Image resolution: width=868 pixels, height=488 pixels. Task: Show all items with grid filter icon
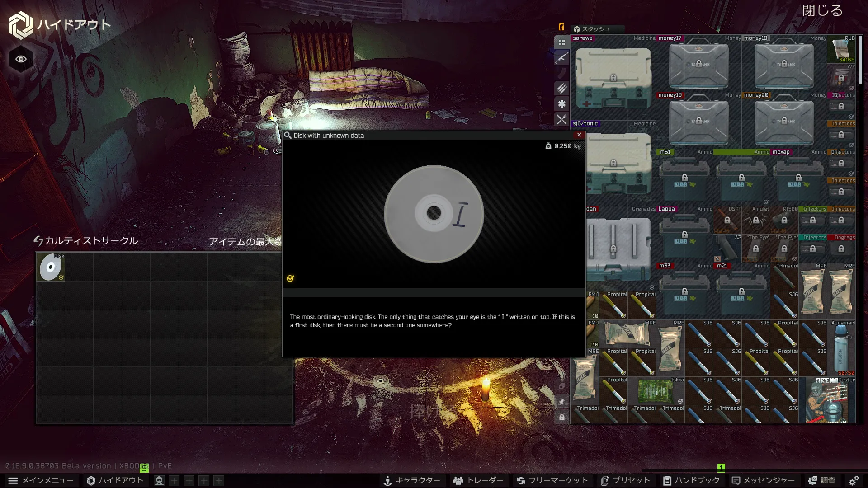(561, 42)
